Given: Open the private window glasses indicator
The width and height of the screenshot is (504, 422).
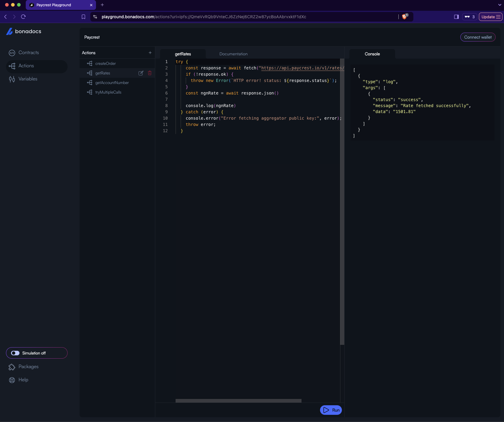Looking at the screenshot, I should click(x=469, y=17).
